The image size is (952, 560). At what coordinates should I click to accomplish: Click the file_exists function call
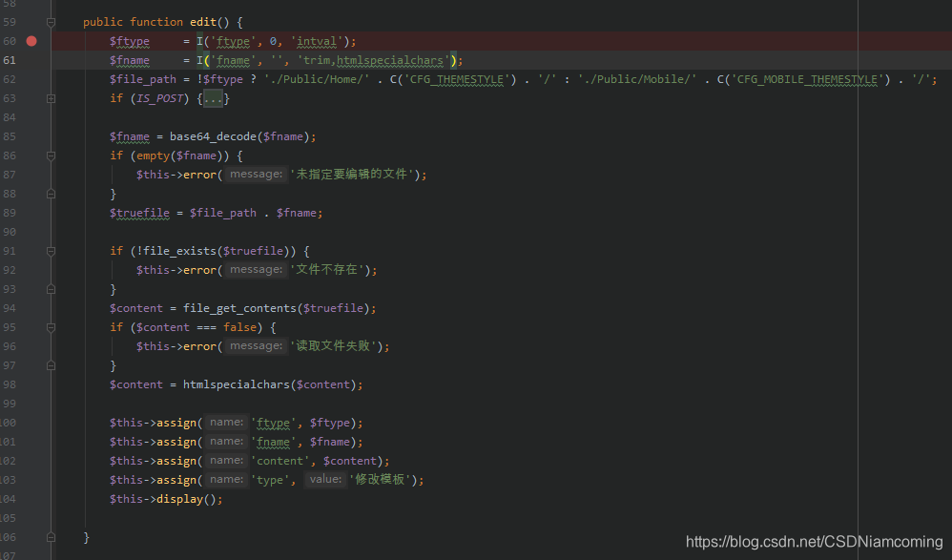tap(179, 251)
